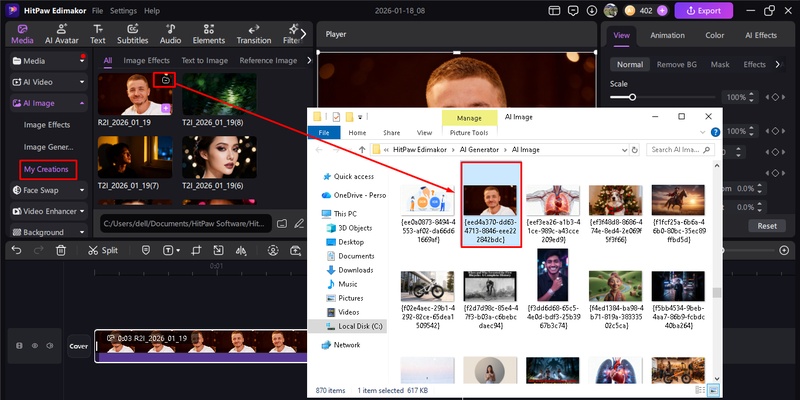Switch to the Animation tab in properties panel
This screenshot has height=400, width=800.
point(667,35)
